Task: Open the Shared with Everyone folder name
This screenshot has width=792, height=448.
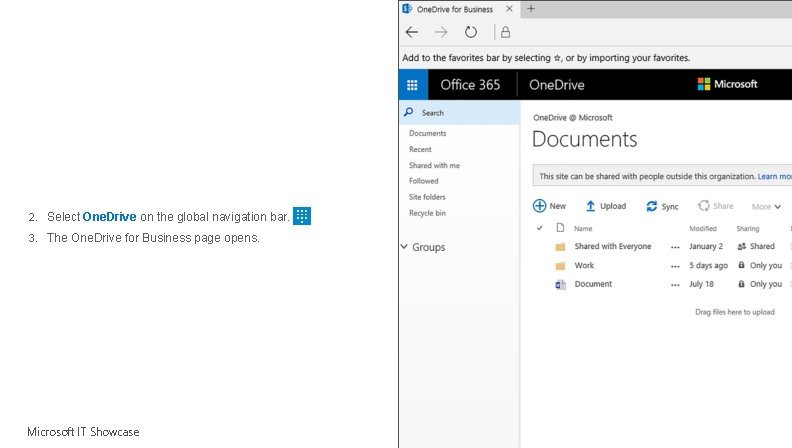Action: (613, 246)
